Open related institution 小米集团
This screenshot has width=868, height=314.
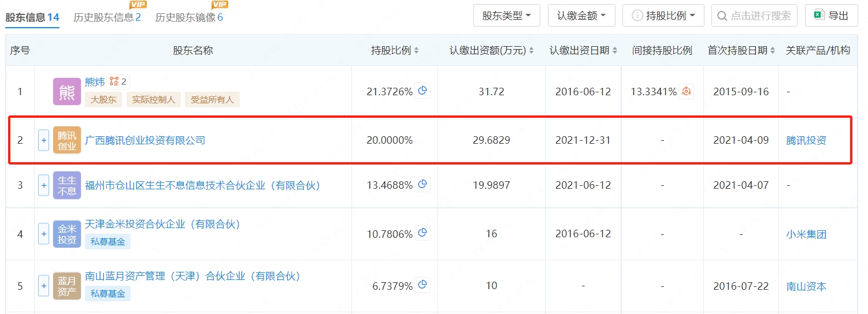[806, 234]
